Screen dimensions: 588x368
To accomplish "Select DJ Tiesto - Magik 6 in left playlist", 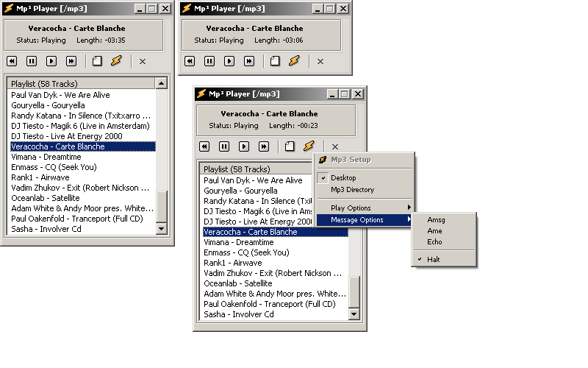I will tap(83, 126).
